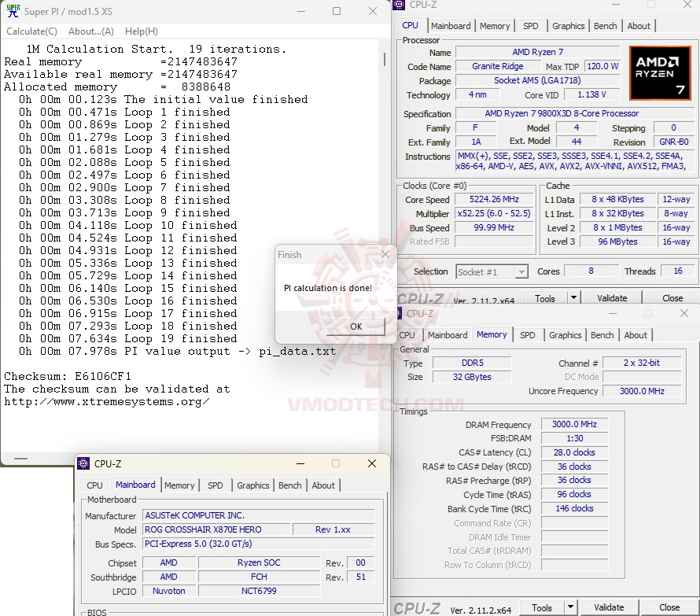
Task: Click the Uncore Frequency 3000.0 MHz value
Action: point(642,391)
